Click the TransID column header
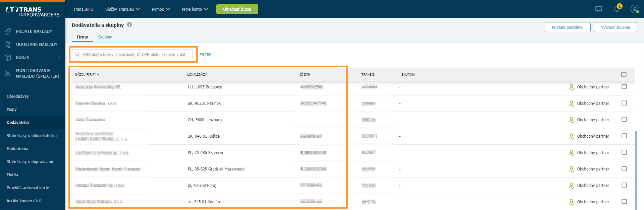Image resolution: width=644 pixels, height=210 pixels. [368, 74]
